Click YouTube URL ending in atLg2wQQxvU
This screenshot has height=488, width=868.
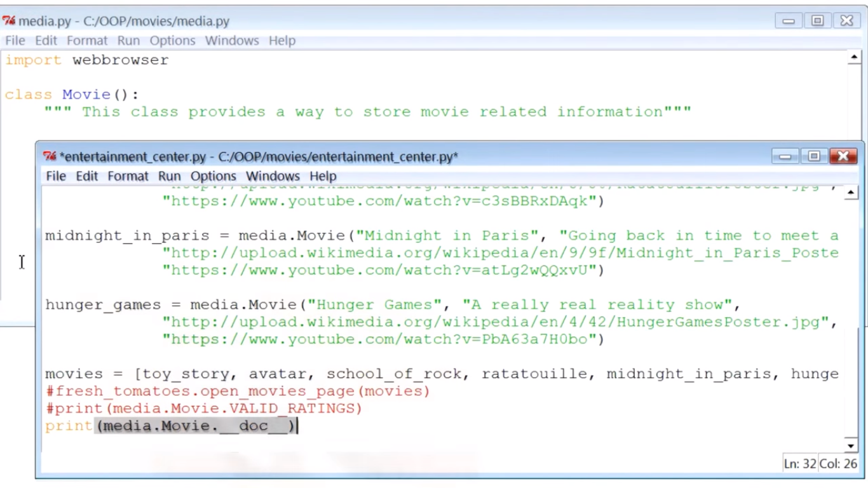[x=379, y=270]
